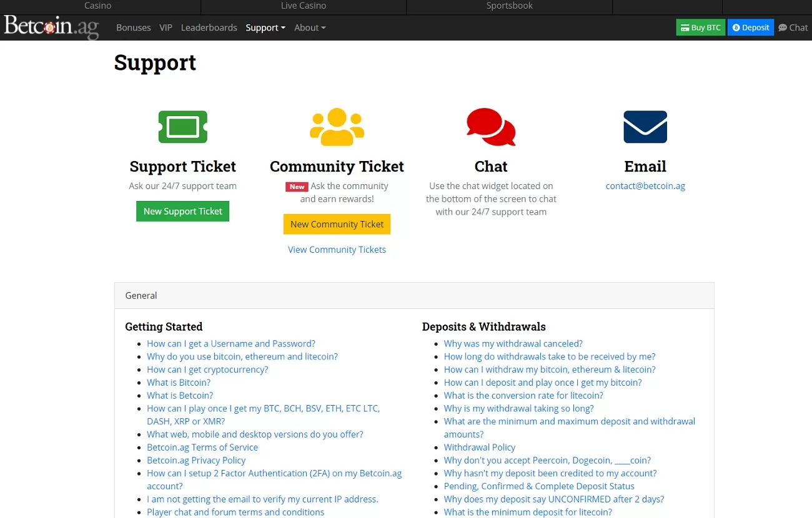Open the Withdrawal Policy link
Image resolution: width=812 pixels, height=518 pixels.
pos(480,447)
